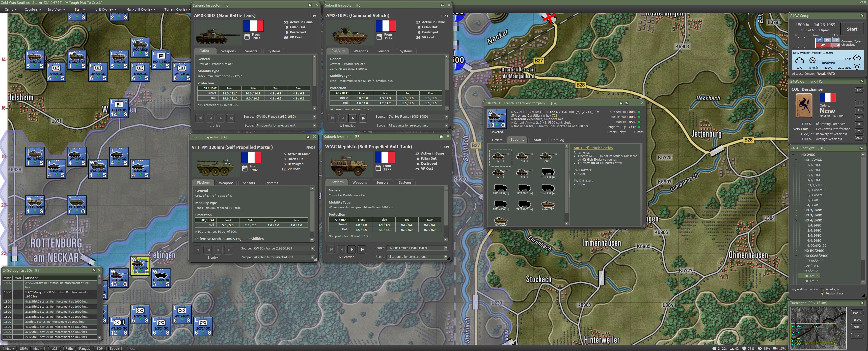Pop out the 24GC Setup panel
This screenshot has width=868, height=351.
pyautogui.click(x=862, y=16)
